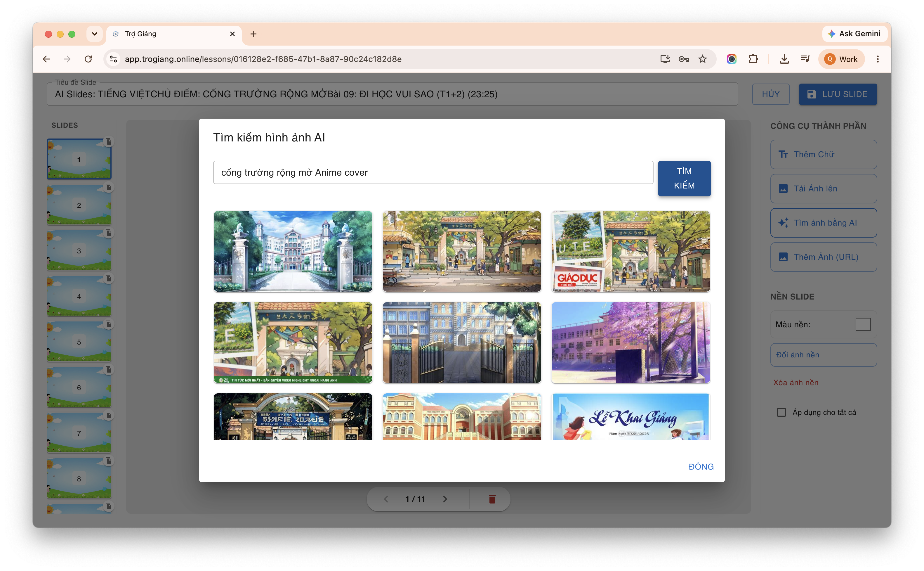Viewport: 924px width, 571px height.
Task: Go to the next slide arrow
Action: (445, 499)
